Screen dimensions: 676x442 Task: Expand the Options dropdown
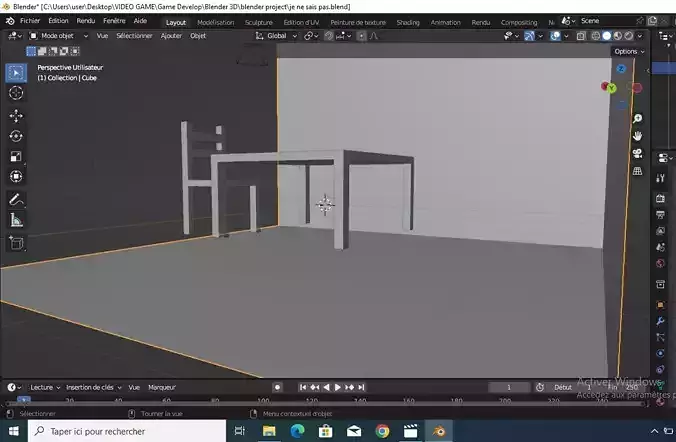(x=629, y=51)
